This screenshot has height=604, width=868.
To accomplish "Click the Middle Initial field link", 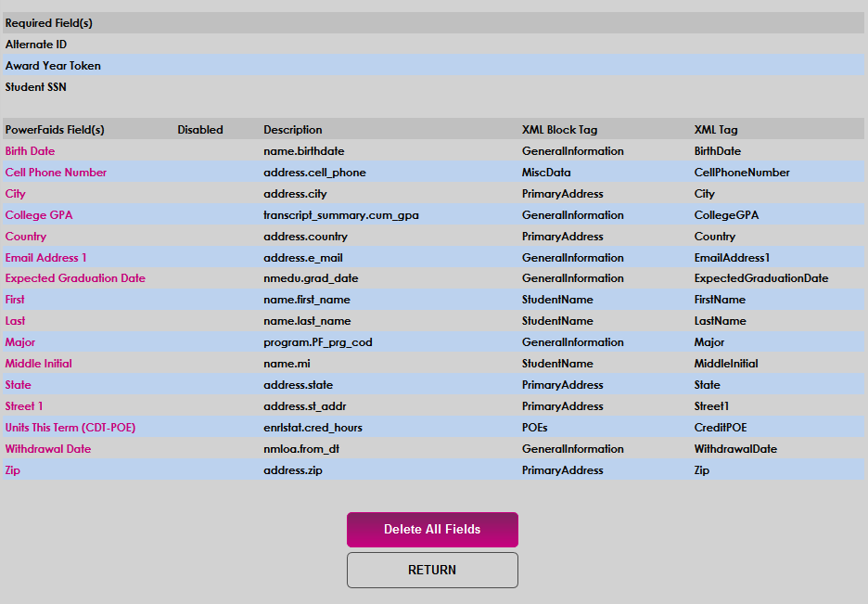I will 38,363.
